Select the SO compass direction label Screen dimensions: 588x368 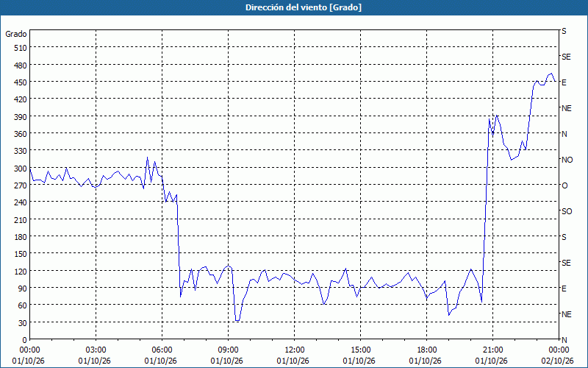coord(567,211)
